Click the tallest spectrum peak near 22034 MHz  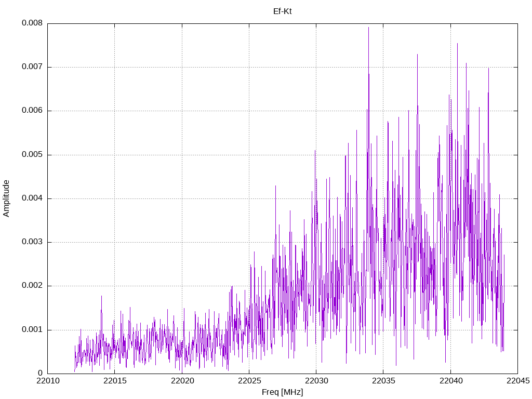point(368,28)
